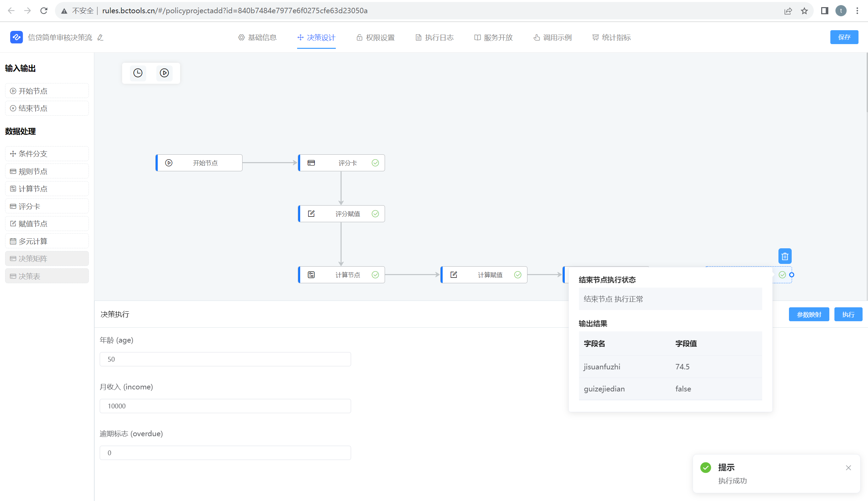Pick 条件分支 from the sidebar palette

pos(47,154)
